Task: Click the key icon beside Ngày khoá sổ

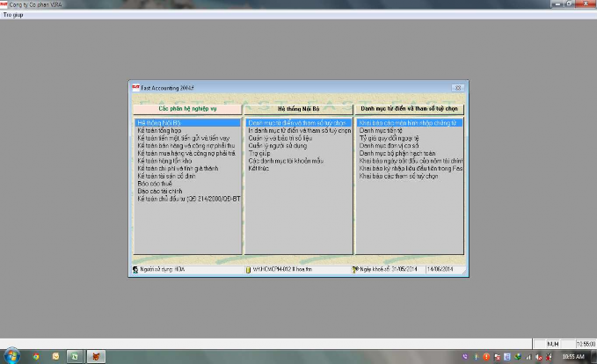Action: click(x=355, y=270)
